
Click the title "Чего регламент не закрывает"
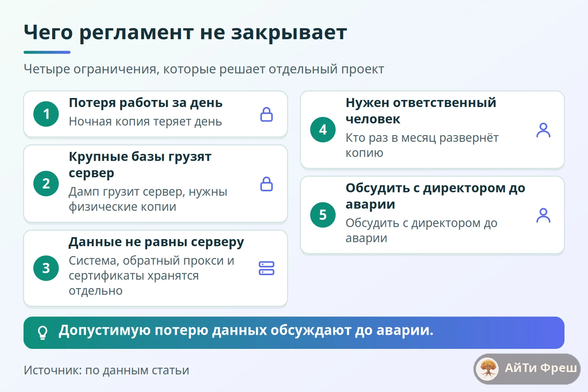coord(185,32)
